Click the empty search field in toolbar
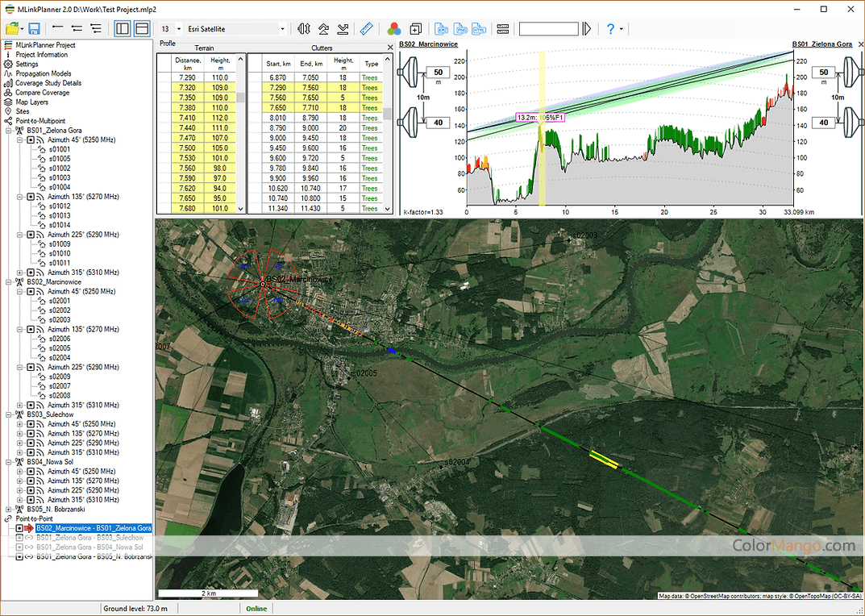 click(x=548, y=29)
